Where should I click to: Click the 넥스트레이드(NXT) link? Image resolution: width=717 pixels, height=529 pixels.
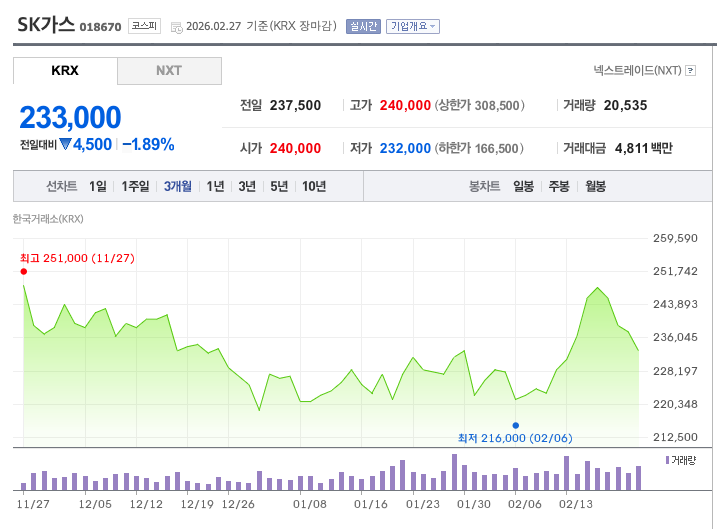point(637,70)
